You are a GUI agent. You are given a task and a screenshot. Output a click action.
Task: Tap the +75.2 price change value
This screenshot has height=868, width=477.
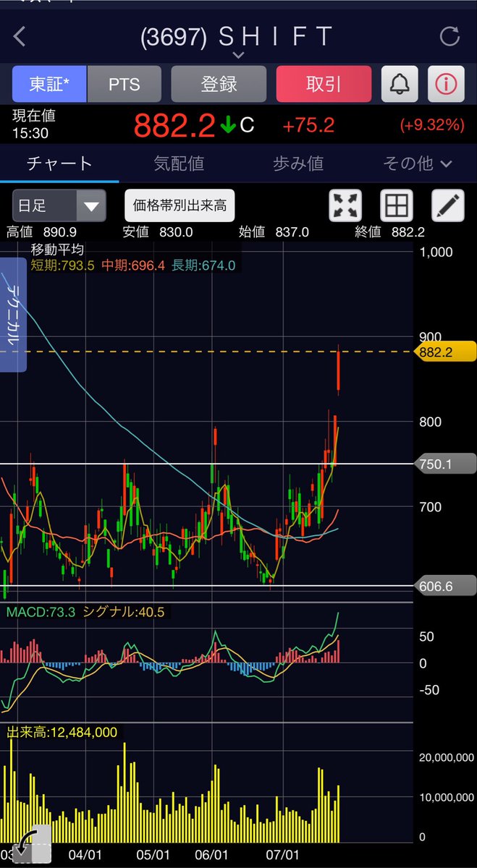pos(308,125)
